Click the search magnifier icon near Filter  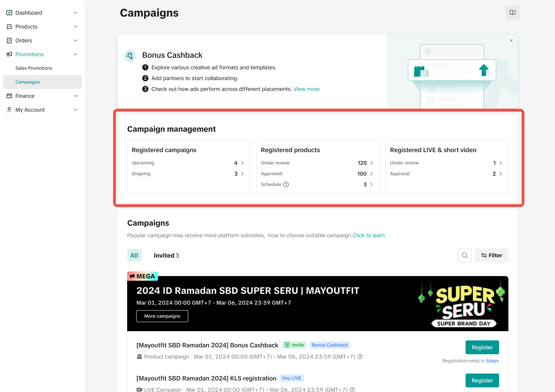465,255
